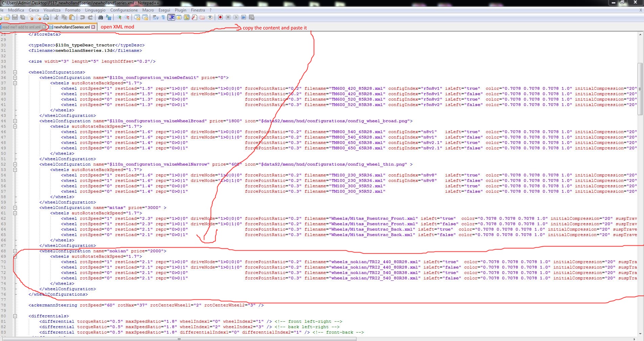Click the horizontal scrollbar at the bottom
The height and width of the screenshot is (341, 644).
pyautogui.click(x=179, y=339)
